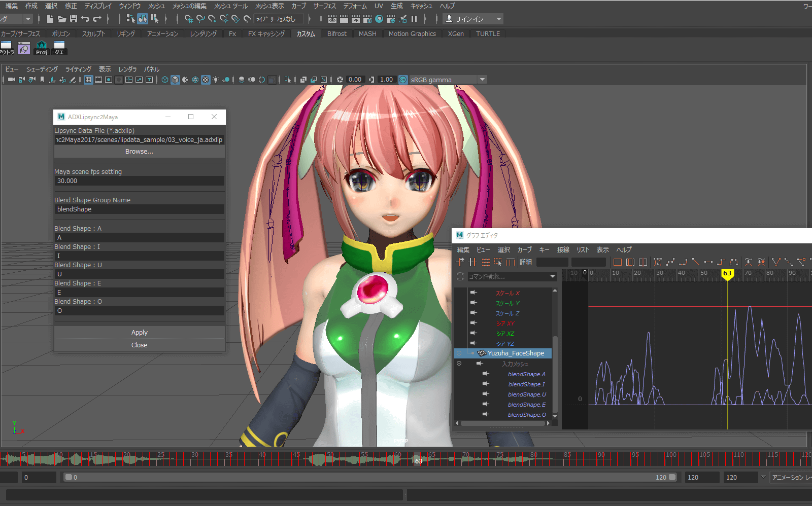
Task: Open the sRGB gamma view transform dropdown
Action: coord(482,80)
